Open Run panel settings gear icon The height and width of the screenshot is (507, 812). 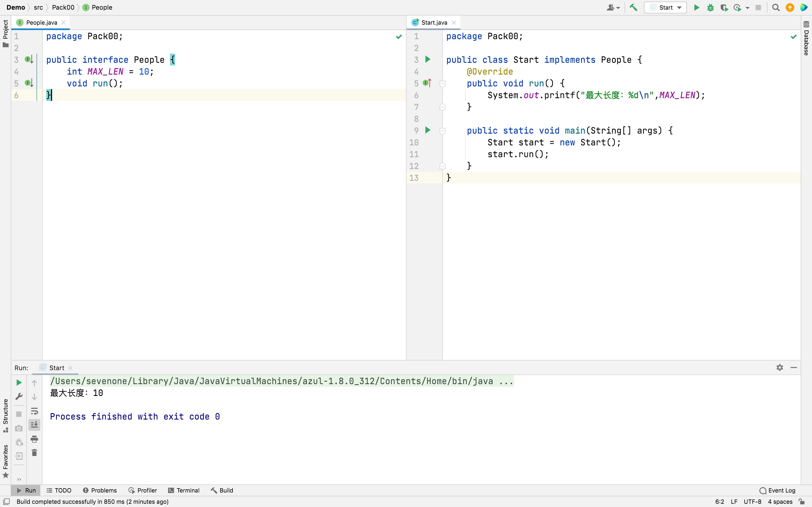pos(780,368)
